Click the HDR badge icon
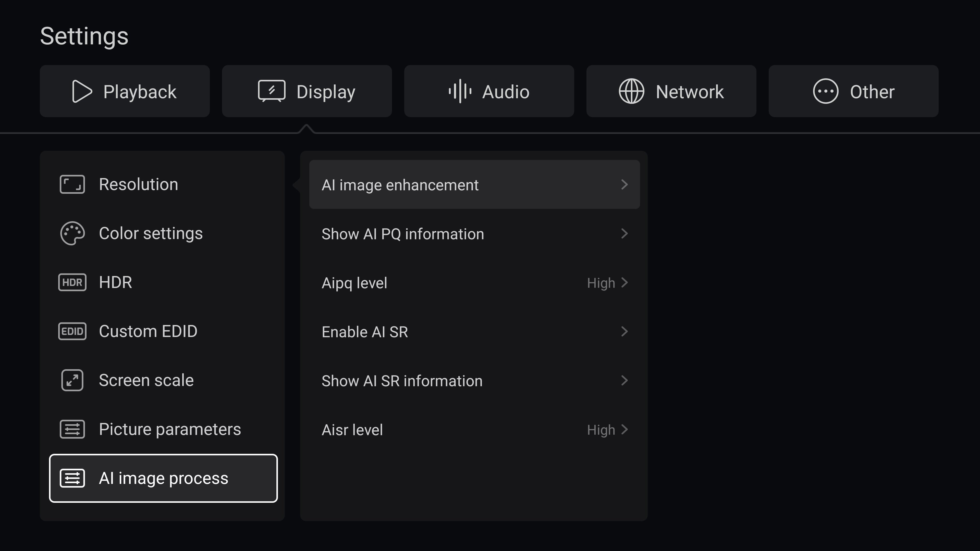The height and width of the screenshot is (551, 980). click(72, 282)
